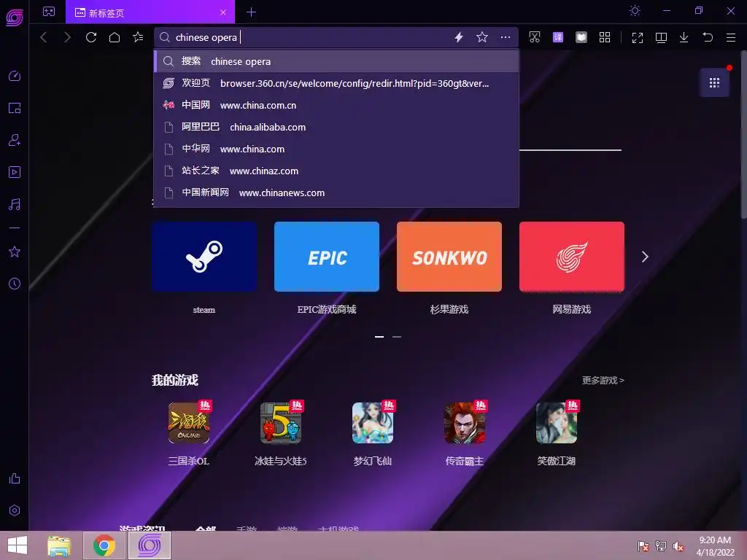Click the lightning speed mode icon
This screenshot has width=747, height=560.
(x=459, y=37)
